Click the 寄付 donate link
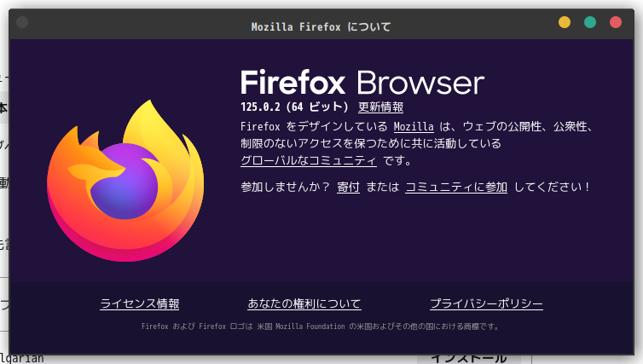The width and height of the screenshot is (643, 364). coord(348,187)
